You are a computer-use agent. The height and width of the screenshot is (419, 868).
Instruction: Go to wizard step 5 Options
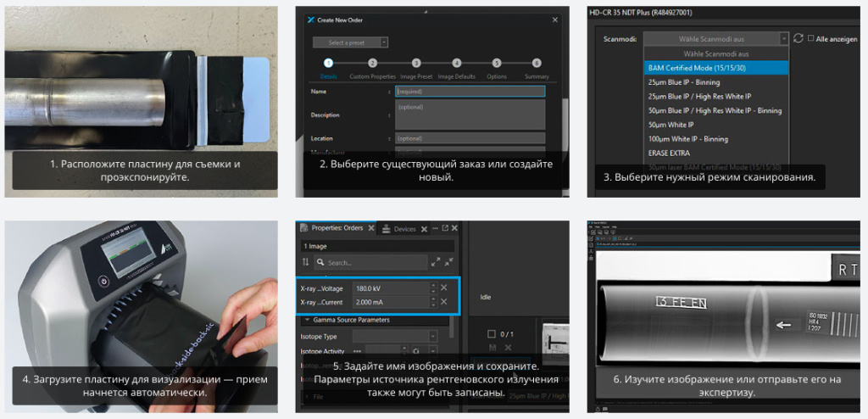click(497, 63)
